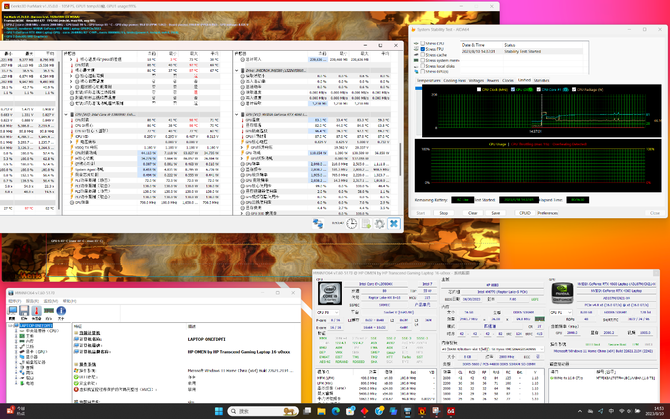Click the Save button in AIDA64
The image size is (670, 419).
point(495,213)
